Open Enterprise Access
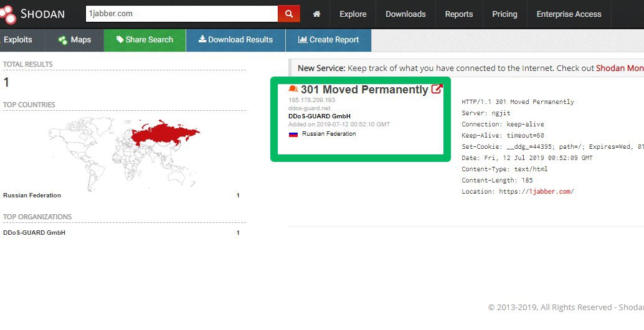 (x=569, y=14)
